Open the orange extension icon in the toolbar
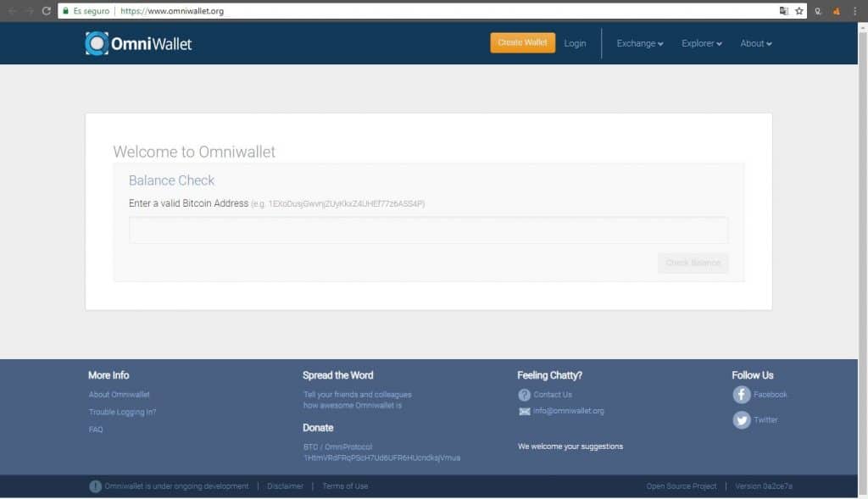This screenshot has width=868, height=499. 837,11
